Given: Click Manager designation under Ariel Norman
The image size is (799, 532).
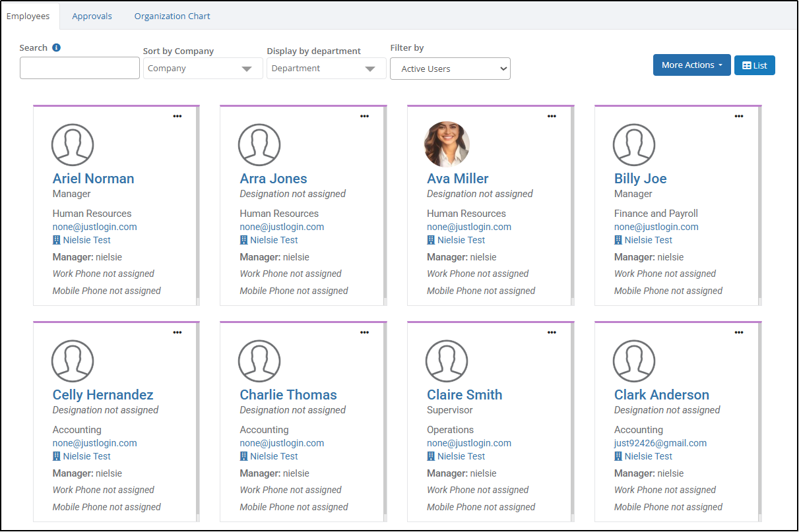Looking at the screenshot, I should tap(72, 194).
